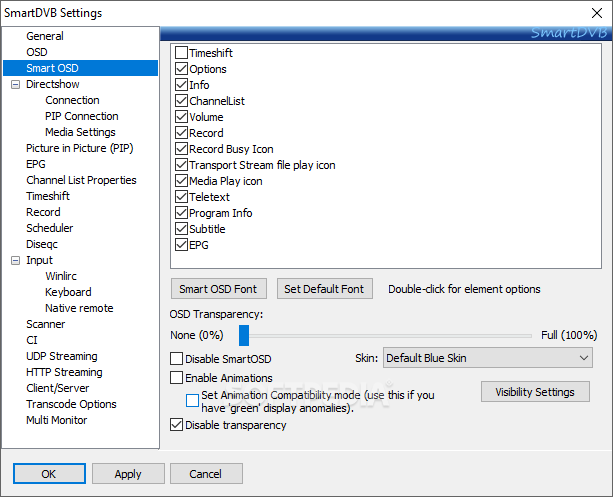Toggle the Volume OSD checkbox
The height and width of the screenshot is (497, 613).
181,117
